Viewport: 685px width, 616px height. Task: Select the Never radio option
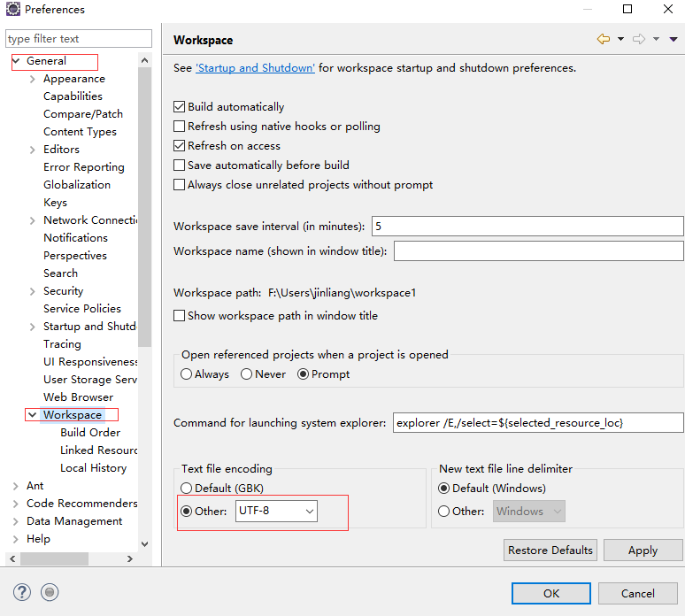click(x=246, y=374)
